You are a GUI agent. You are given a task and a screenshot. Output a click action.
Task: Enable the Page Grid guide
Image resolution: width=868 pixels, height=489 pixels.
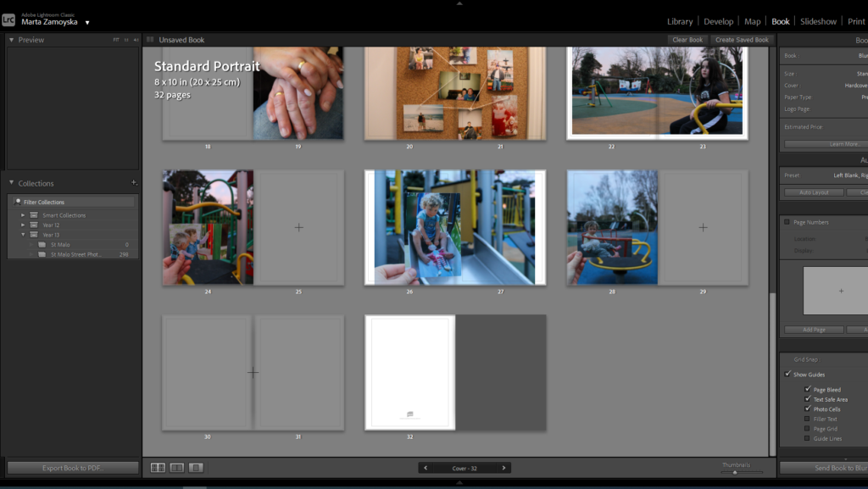pyautogui.click(x=807, y=429)
